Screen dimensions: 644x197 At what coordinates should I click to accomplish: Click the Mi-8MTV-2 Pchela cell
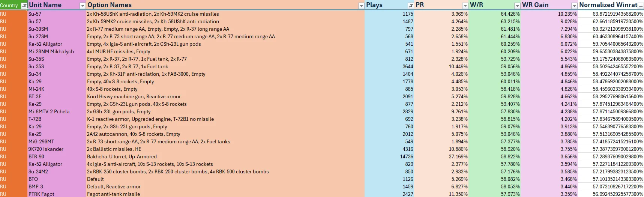[x=57, y=111]
